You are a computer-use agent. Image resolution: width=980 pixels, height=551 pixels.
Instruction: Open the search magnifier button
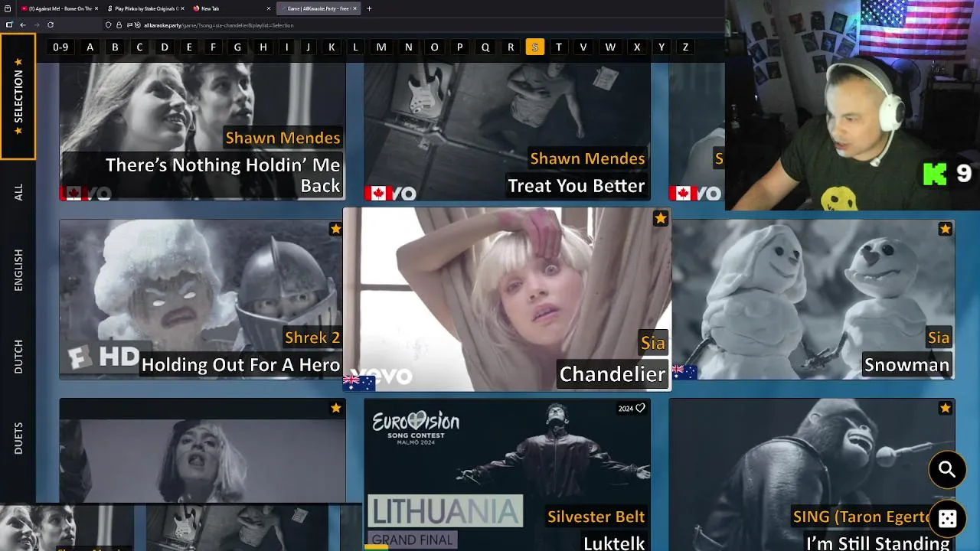point(947,469)
